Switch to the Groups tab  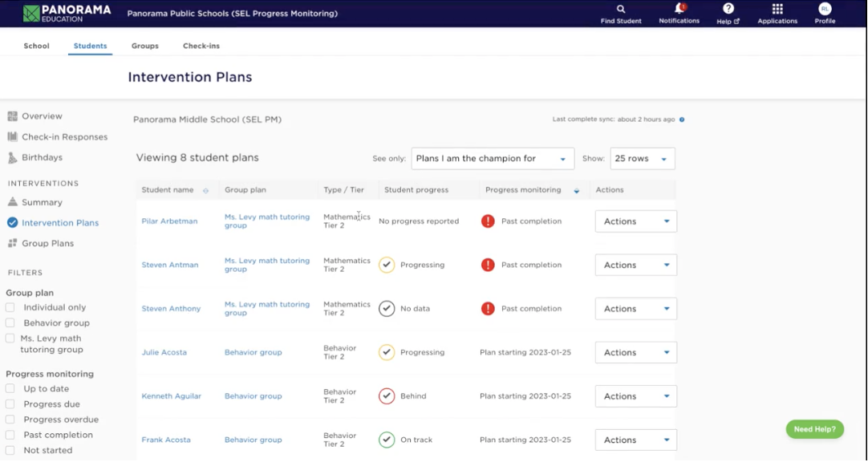[x=145, y=46]
